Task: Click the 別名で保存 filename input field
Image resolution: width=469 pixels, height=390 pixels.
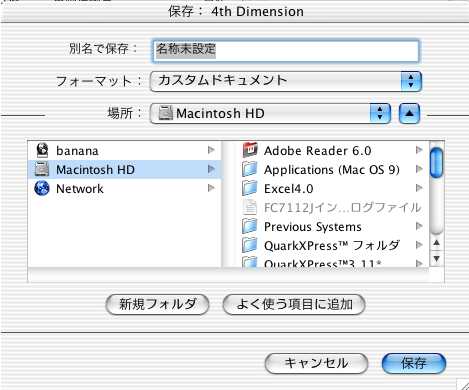Action: [x=286, y=51]
